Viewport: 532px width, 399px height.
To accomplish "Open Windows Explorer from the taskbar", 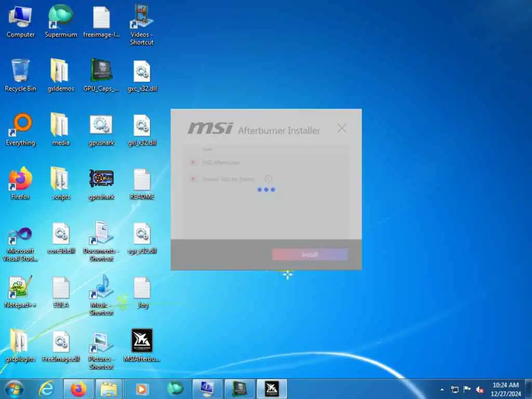I will coord(109,389).
